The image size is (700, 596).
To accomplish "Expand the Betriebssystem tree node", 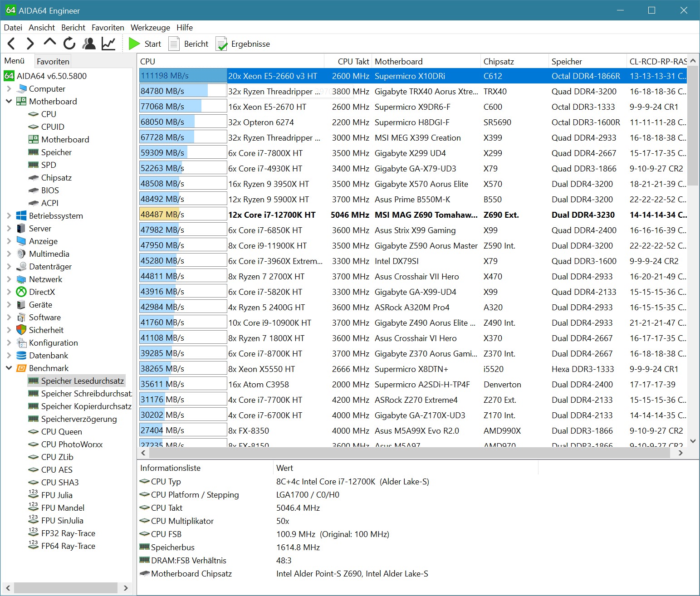I will [x=9, y=216].
